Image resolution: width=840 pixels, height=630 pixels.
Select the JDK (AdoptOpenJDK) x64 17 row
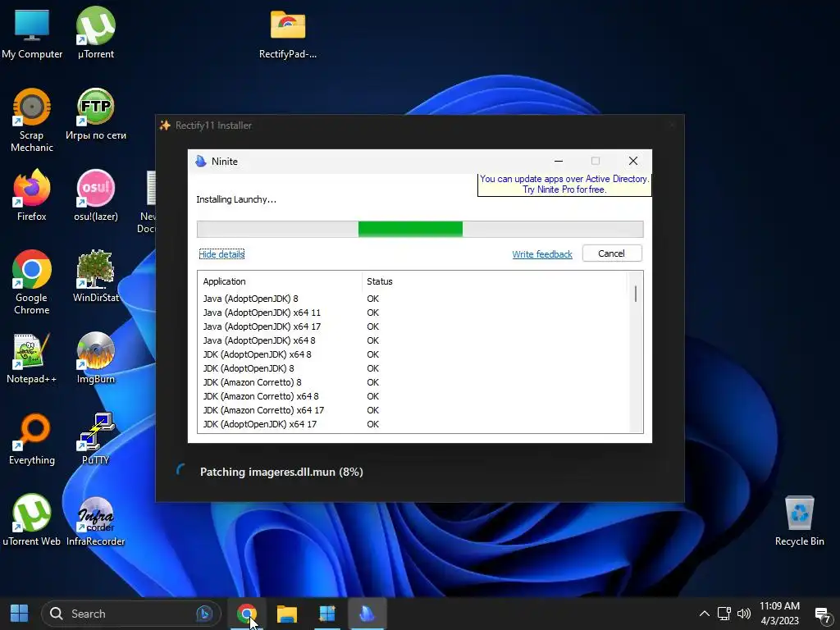coord(413,424)
